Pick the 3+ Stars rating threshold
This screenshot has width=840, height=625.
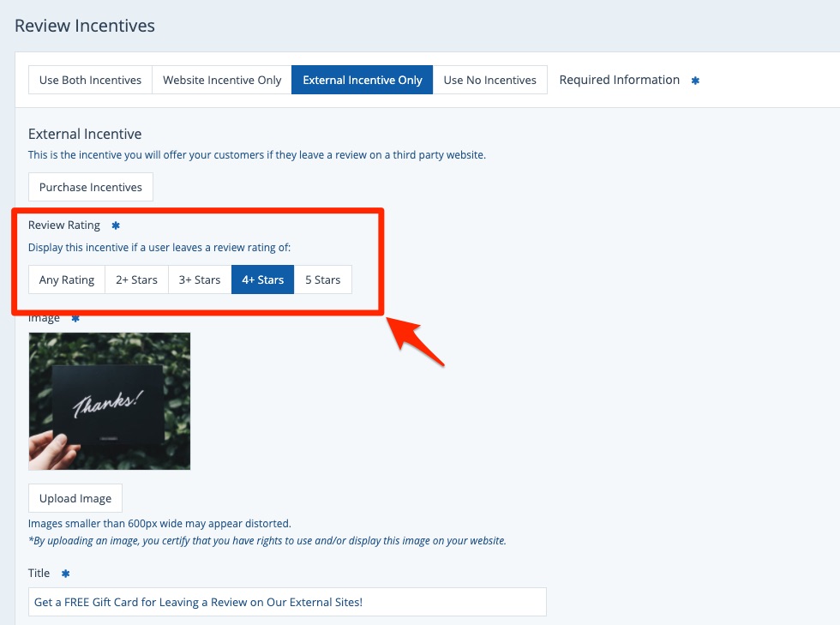point(200,279)
